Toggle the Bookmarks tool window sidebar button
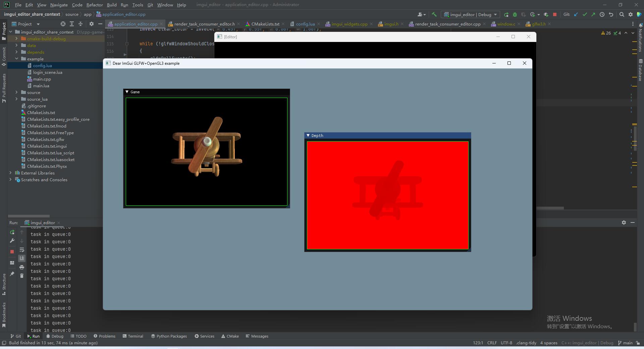Viewport: 644px width, 349px height. coord(4,315)
